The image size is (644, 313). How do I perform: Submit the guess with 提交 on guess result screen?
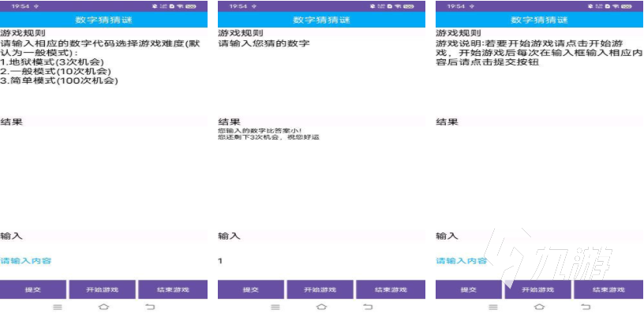250,289
